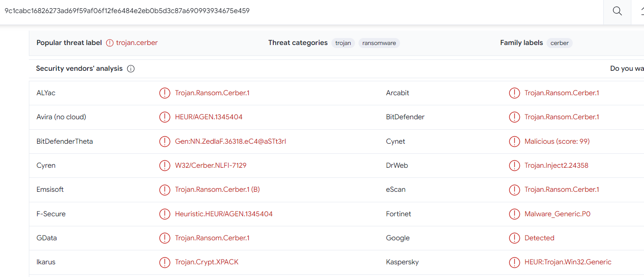Viewport: 644px width, 277px height.
Task: Click the hash search input field
Action: (302, 11)
